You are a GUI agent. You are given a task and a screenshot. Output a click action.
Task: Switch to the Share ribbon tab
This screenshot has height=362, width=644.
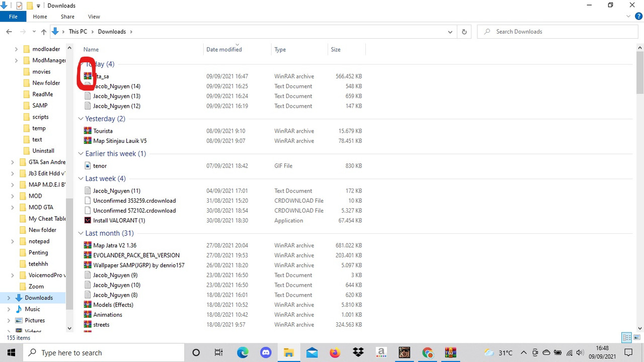click(67, 17)
